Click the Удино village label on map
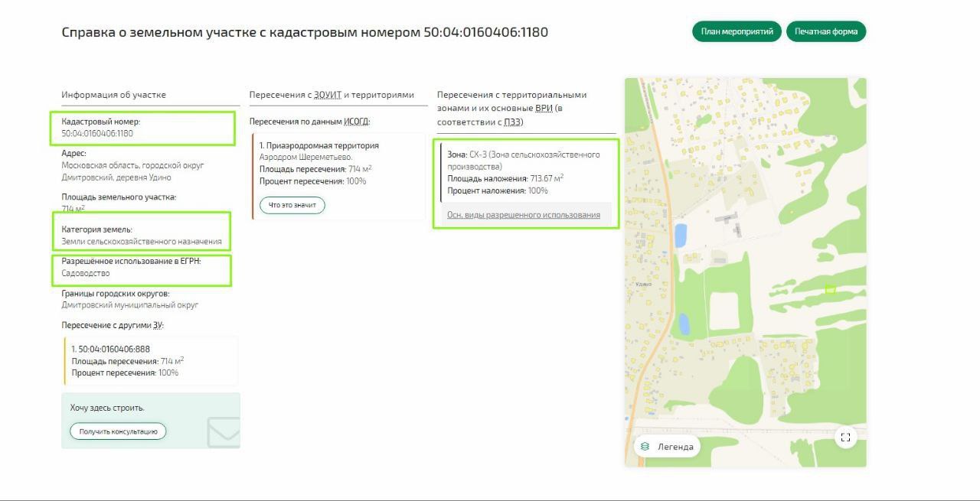Screen dimensions: 980x501 (643, 284)
